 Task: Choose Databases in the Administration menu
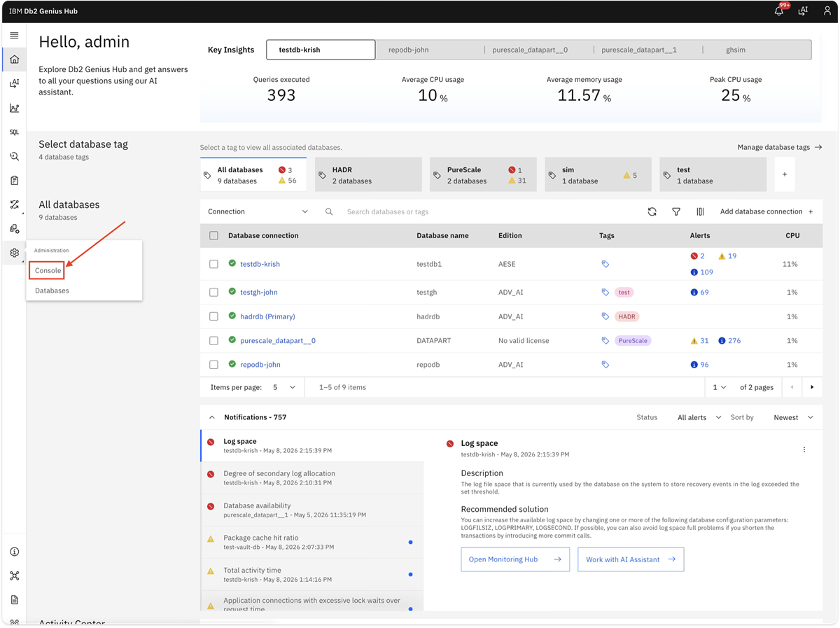52,291
